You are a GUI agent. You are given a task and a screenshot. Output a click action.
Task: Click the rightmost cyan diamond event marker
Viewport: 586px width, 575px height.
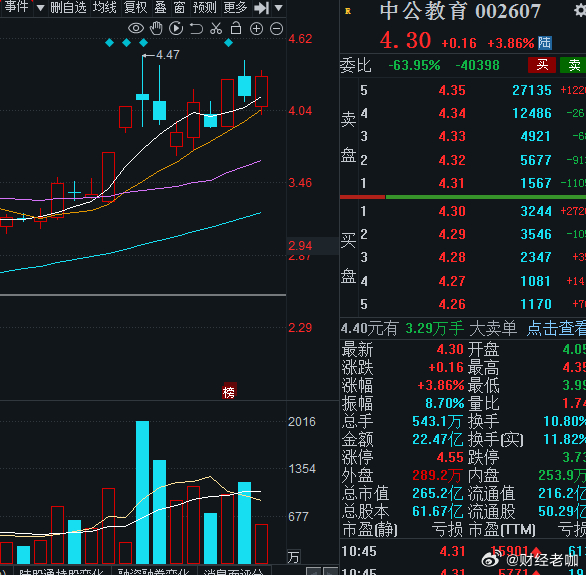point(228,43)
